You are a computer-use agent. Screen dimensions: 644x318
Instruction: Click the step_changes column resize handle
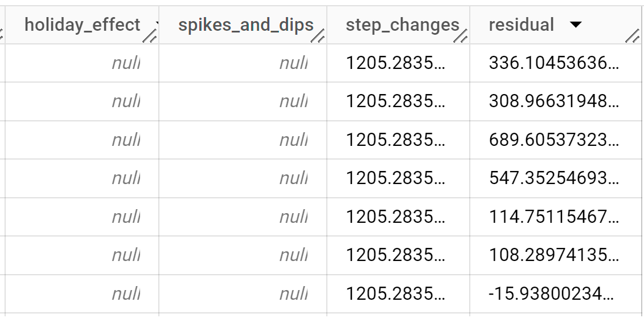point(461,37)
